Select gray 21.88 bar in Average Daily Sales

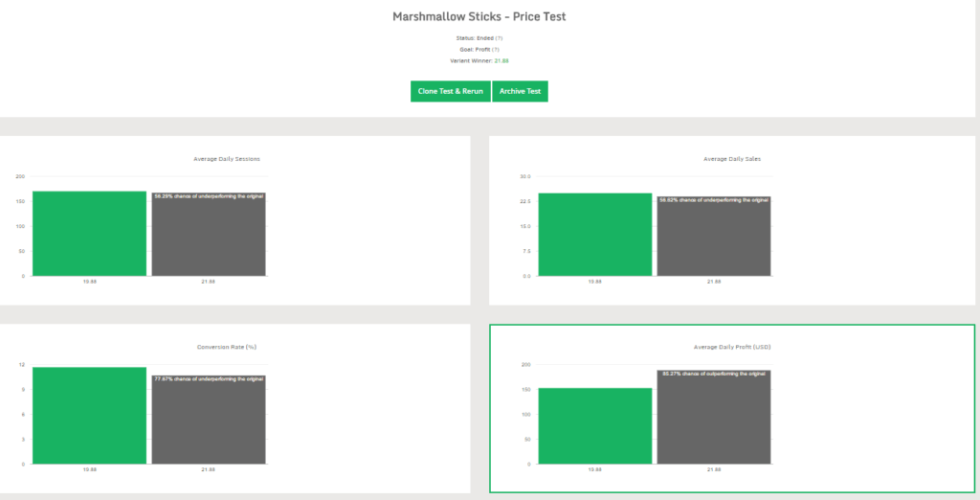click(713, 239)
